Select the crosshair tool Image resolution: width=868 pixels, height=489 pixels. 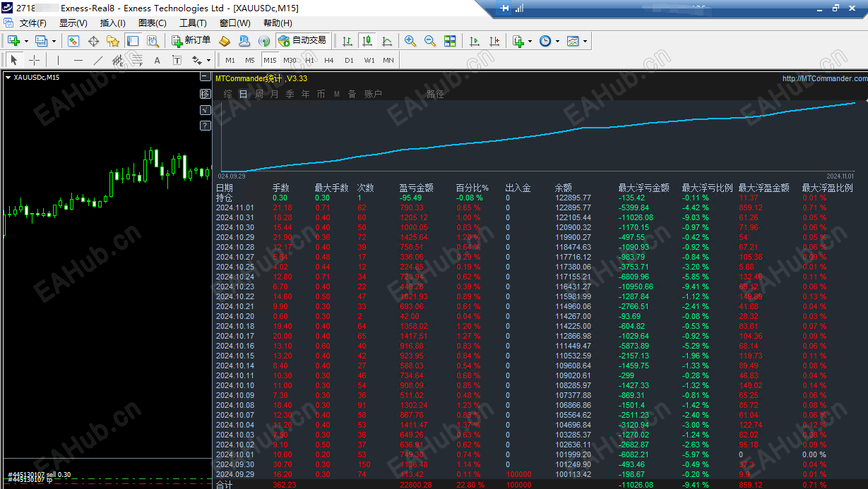[34, 60]
